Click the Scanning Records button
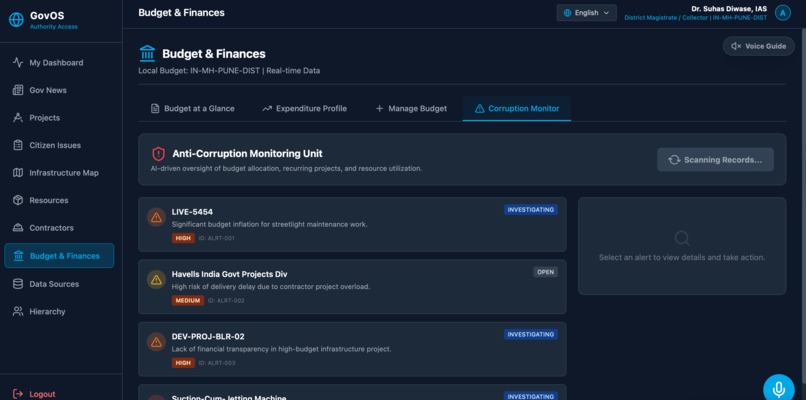The height and width of the screenshot is (400, 806). 716,160
